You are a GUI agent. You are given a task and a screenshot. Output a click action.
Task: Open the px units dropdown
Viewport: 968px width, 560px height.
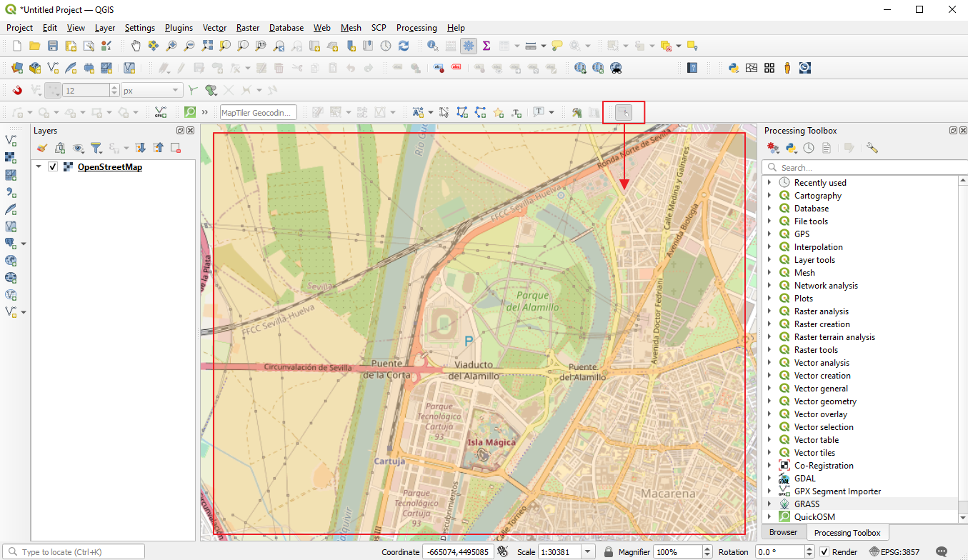(151, 91)
